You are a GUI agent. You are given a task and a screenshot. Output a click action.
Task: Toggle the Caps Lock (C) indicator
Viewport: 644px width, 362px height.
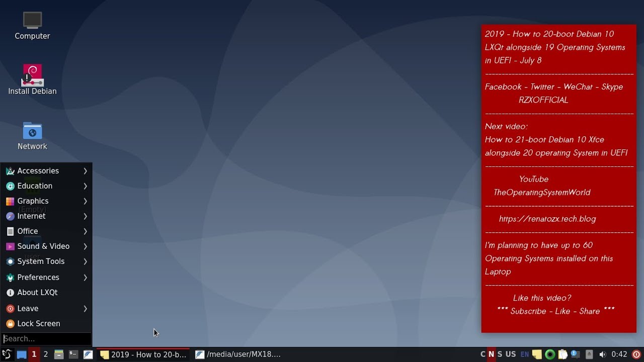483,354
